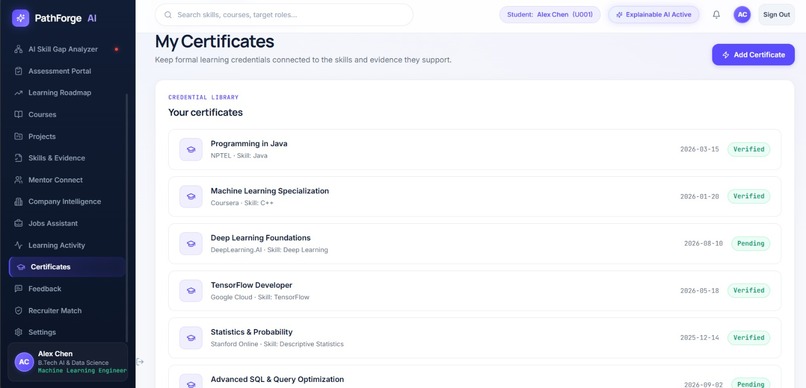Click the Add Certificate button
This screenshot has width=806, height=388.
[x=753, y=54]
